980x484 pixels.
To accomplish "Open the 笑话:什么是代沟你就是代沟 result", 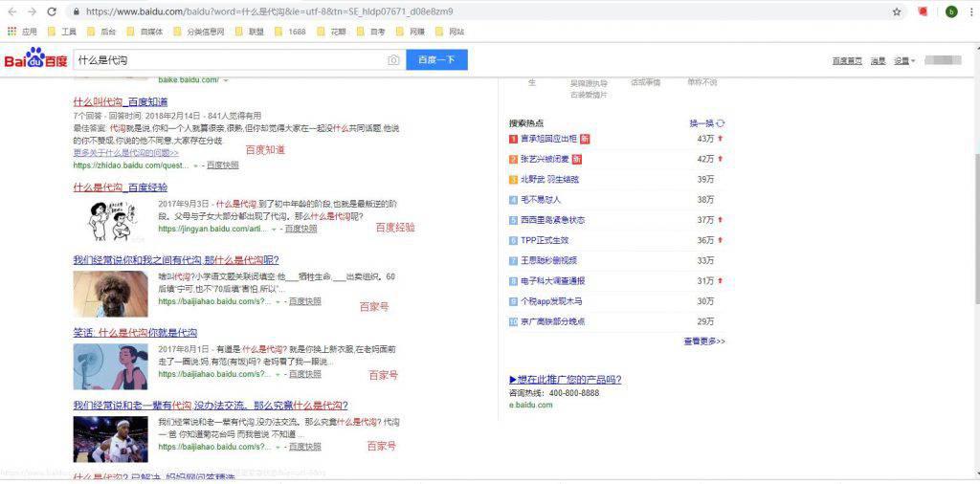I will 135,332.
